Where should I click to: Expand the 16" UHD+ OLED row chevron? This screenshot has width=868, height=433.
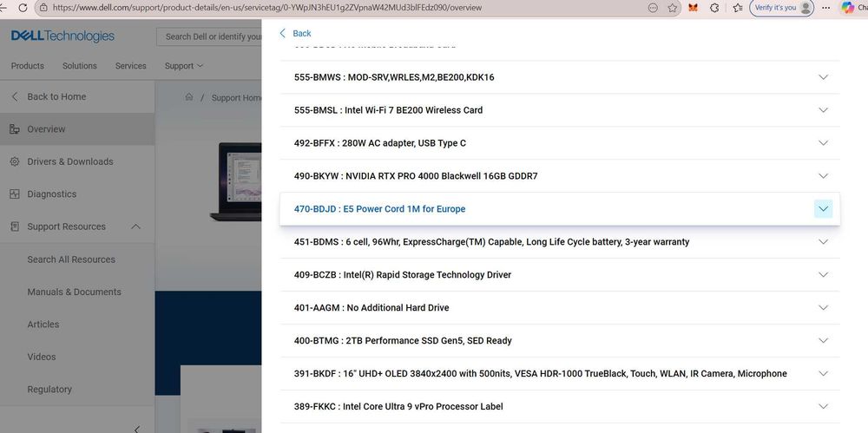823,374
